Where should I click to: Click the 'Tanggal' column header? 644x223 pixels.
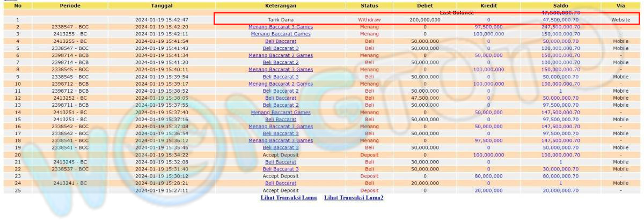[162, 5]
